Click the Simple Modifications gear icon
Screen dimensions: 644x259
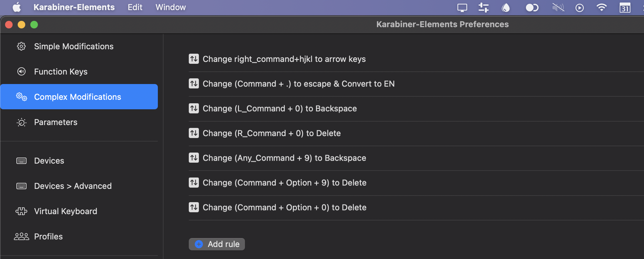tap(21, 46)
